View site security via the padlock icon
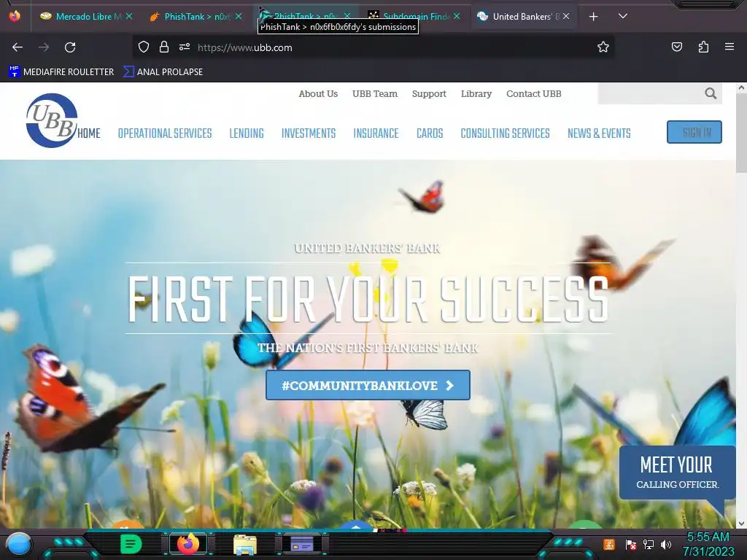This screenshot has width=747, height=560. (x=164, y=47)
